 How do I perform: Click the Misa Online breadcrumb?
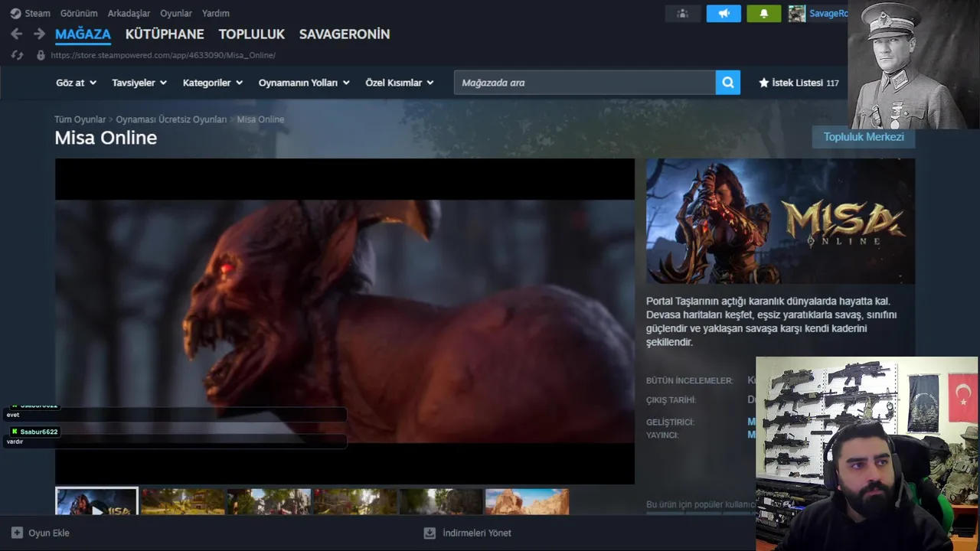(260, 119)
